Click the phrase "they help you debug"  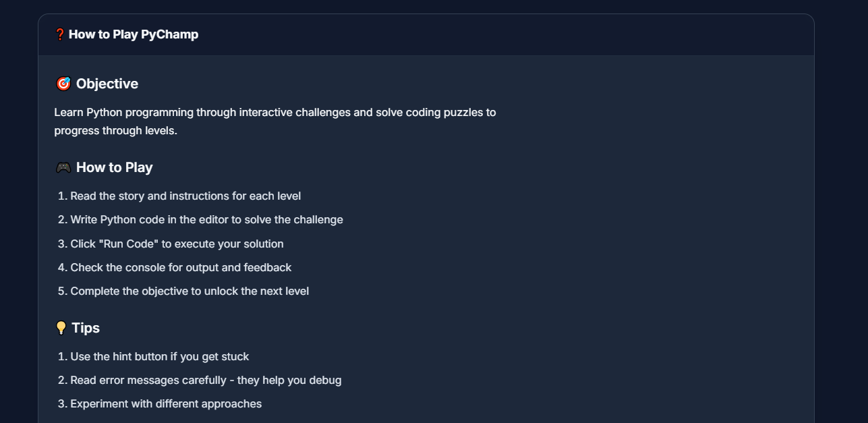coord(289,380)
